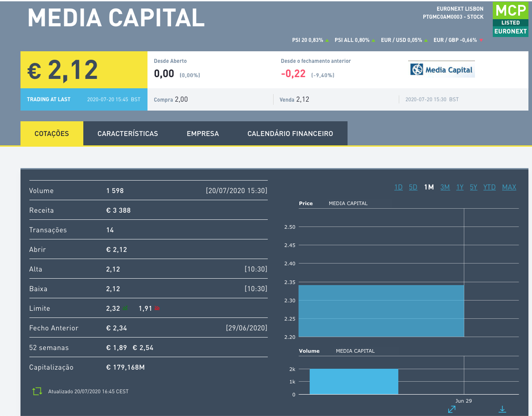Image resolution: width=532 pixels, height=416 pixels.
Task: Select the 3M chart range
Action: (x=445, y=187)
